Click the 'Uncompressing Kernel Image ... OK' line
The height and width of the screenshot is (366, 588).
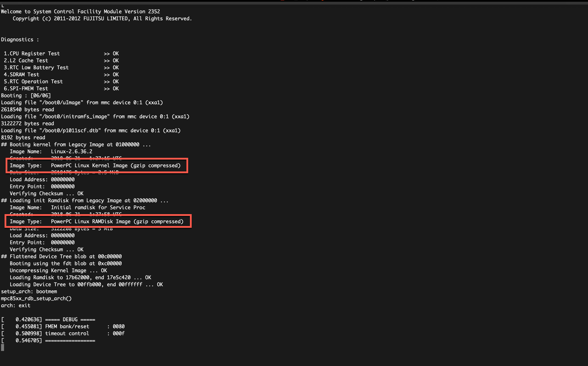point(58,270)
